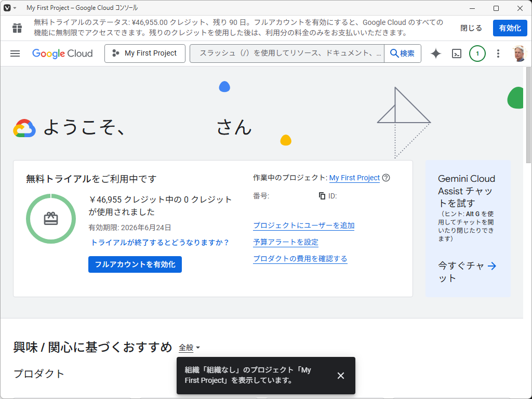Click the プロダクトの費用を確認する link

point(300,259)
